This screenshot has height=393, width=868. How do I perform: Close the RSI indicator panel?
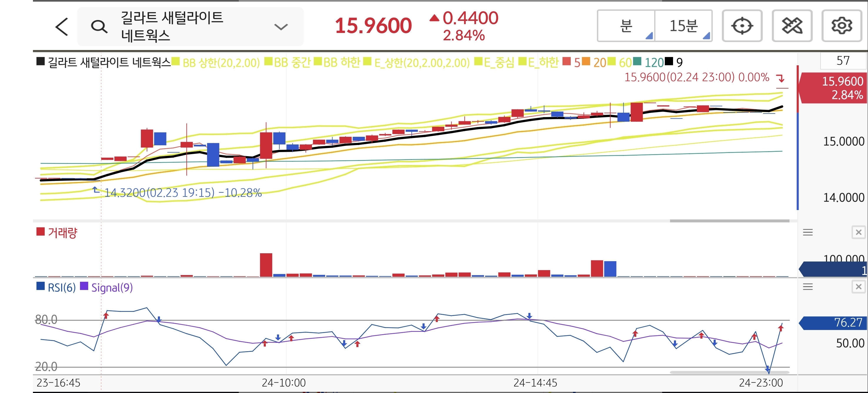coord(858,287)
